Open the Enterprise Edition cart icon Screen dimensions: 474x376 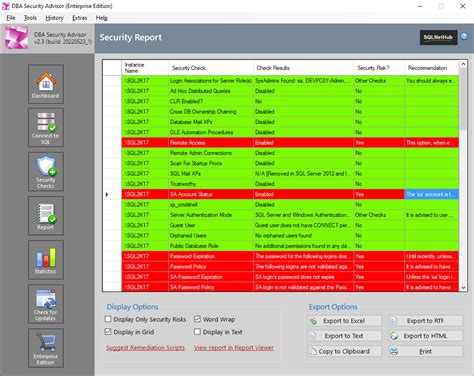pos(46,348)
